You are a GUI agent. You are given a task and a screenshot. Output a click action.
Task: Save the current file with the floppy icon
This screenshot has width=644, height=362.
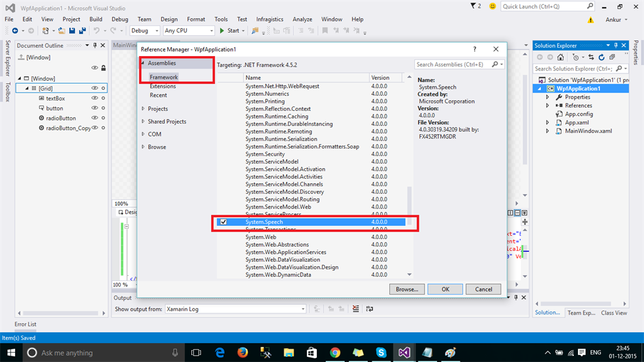tap(72, 31)
